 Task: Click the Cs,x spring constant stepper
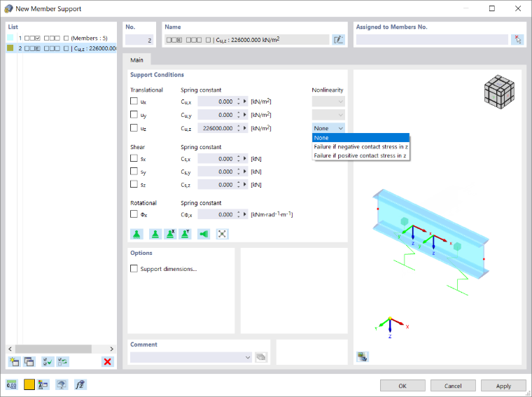(x=239, y=159)
